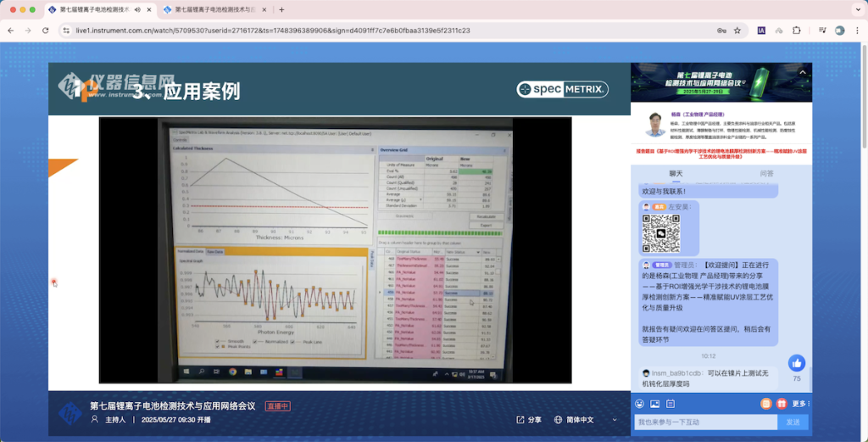Bookmark this page with the star icon

point(737,31)
